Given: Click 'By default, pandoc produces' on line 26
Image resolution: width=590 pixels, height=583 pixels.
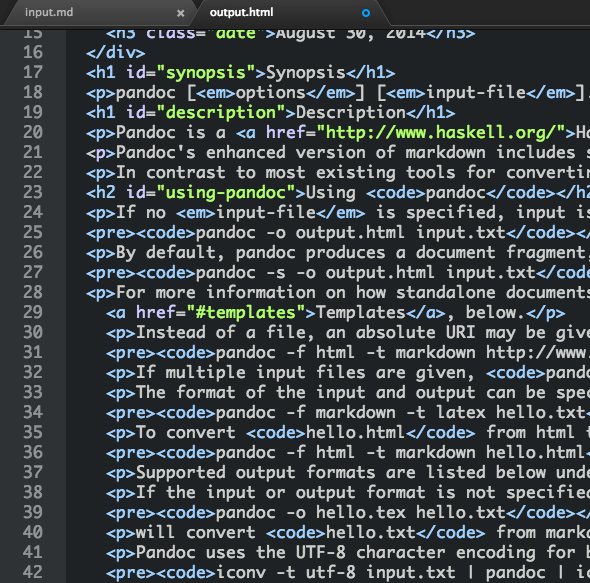Looking at the screenshot, I should (x=251, y=253).
